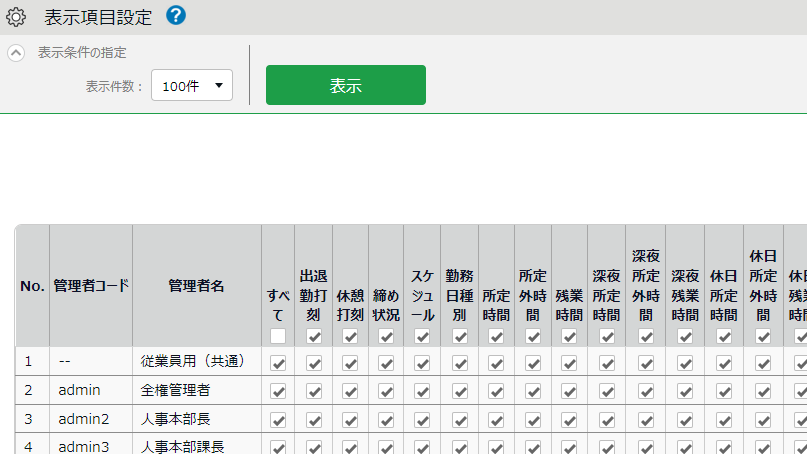Check the すべて header checkbox
The width and height of the screenshot is (807, 454).
(278, 337)
